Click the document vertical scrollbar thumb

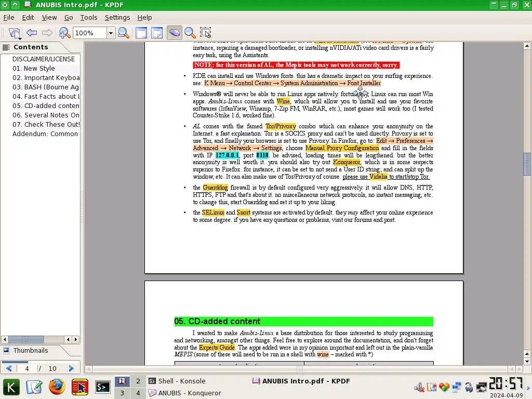click(x=527, y=164)
